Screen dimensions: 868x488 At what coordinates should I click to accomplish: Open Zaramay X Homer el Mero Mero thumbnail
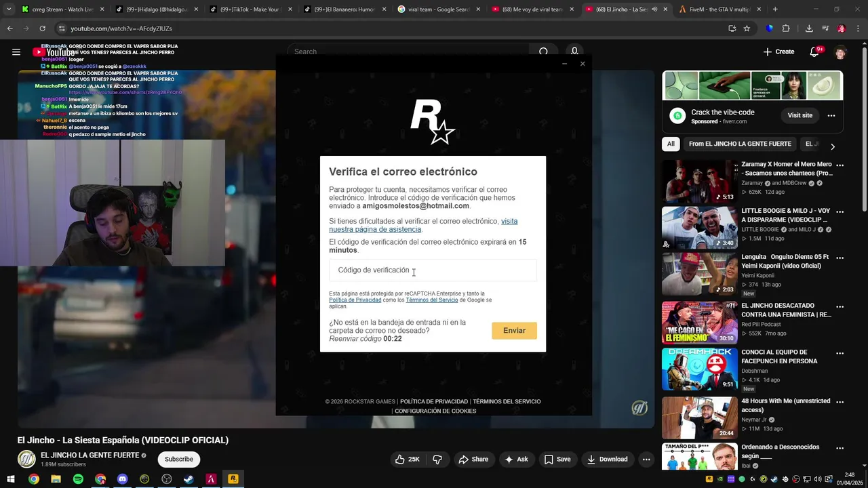click(699, 182)
